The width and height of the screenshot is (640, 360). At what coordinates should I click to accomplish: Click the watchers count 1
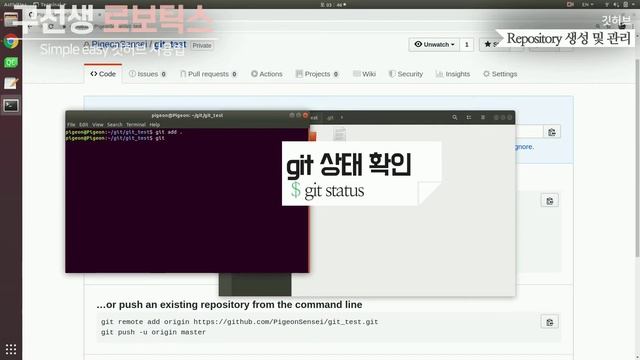pyautogui.click(x=467, y=44)
